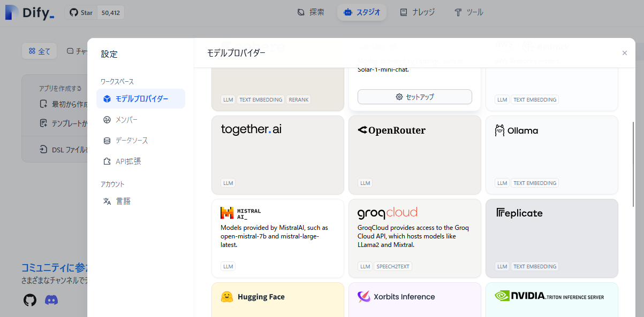
Task: Click the ワークスペース section label
Action: 117,82
